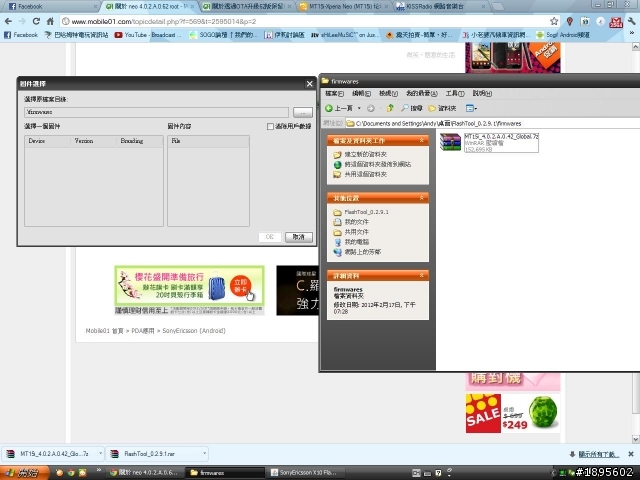Click the make a new folder task

coord(360,154)
